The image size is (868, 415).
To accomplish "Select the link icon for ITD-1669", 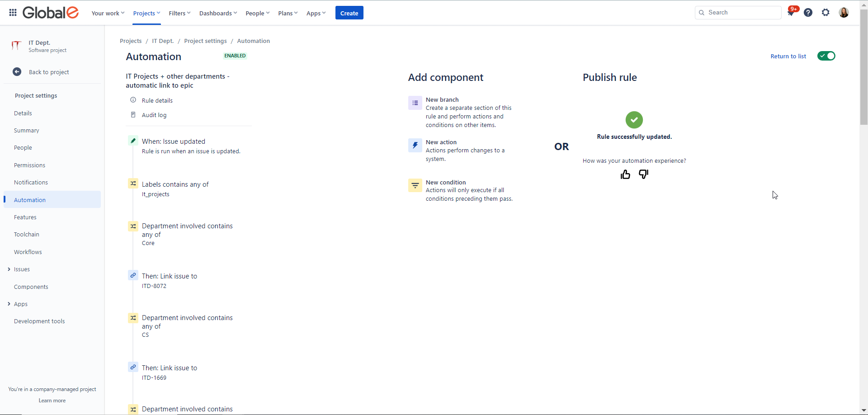I will [x=133, y=367].
